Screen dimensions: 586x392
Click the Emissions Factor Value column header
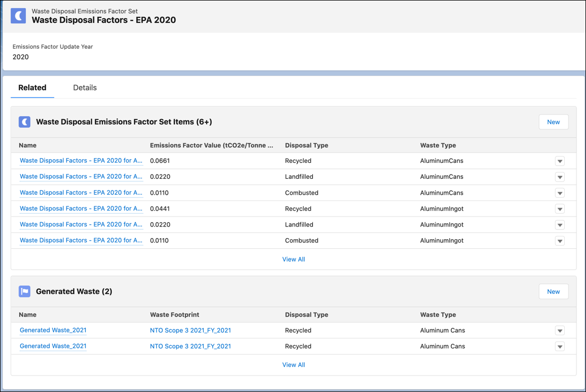[212, 145]
